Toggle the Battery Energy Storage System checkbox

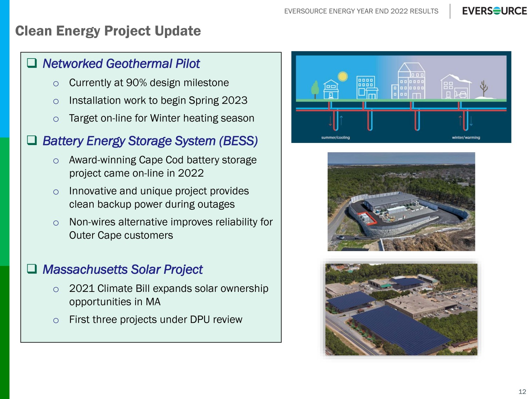point(32,140)
